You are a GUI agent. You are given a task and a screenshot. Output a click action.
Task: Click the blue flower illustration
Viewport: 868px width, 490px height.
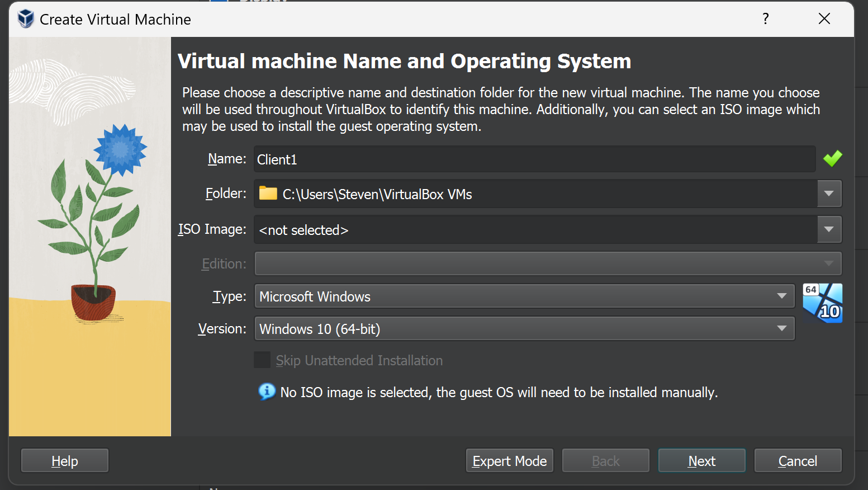(x=120, y=149)
